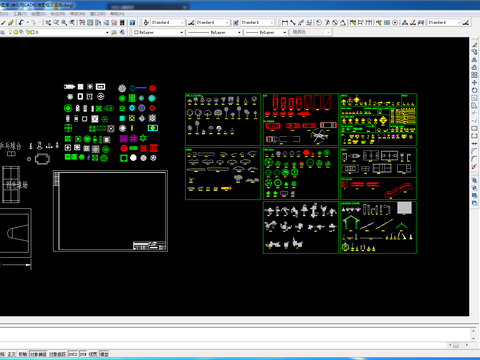Toggle the 极轴 (Polar) status bar button
The image size is (480, 360).
point(23,354)
